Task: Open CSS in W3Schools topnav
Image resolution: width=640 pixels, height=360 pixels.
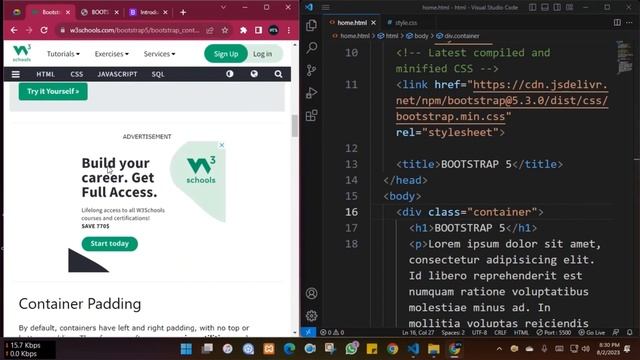Action: [x=77, y=74]
